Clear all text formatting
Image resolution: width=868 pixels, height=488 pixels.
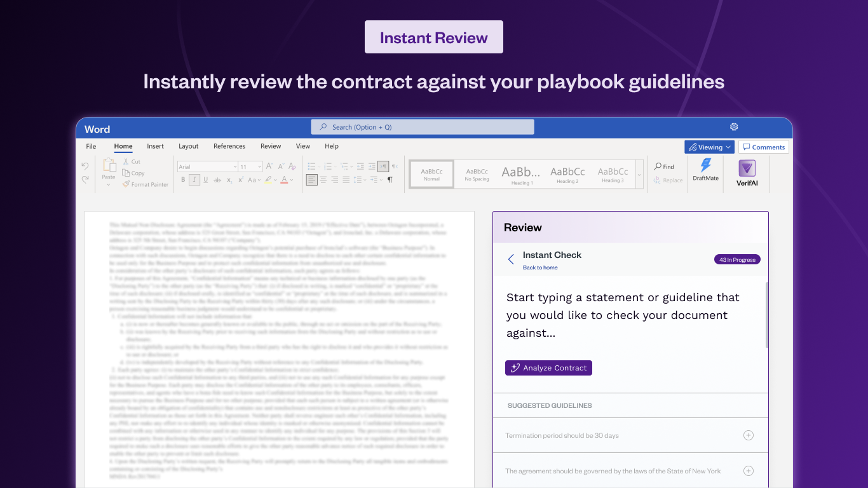(x=294, y=166)
